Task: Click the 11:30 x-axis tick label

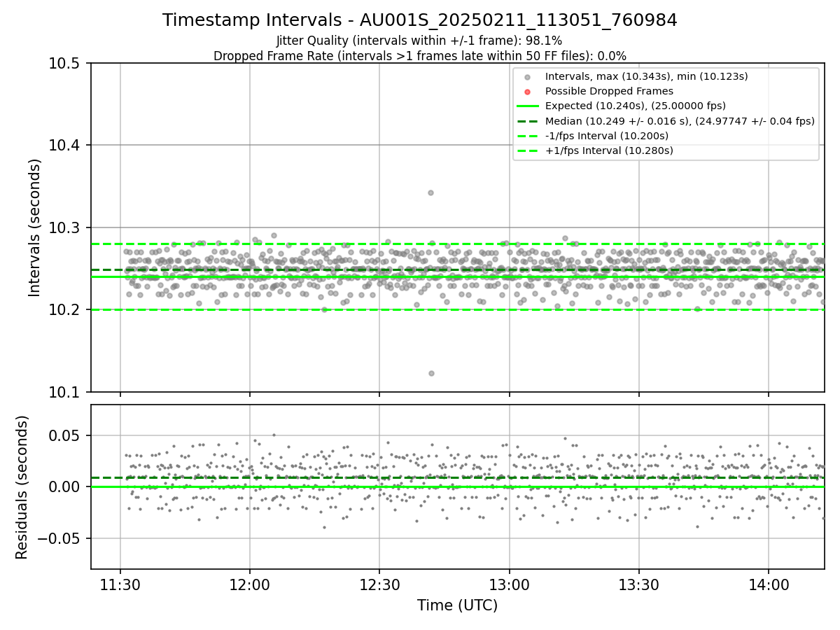Action: point(120,584)
